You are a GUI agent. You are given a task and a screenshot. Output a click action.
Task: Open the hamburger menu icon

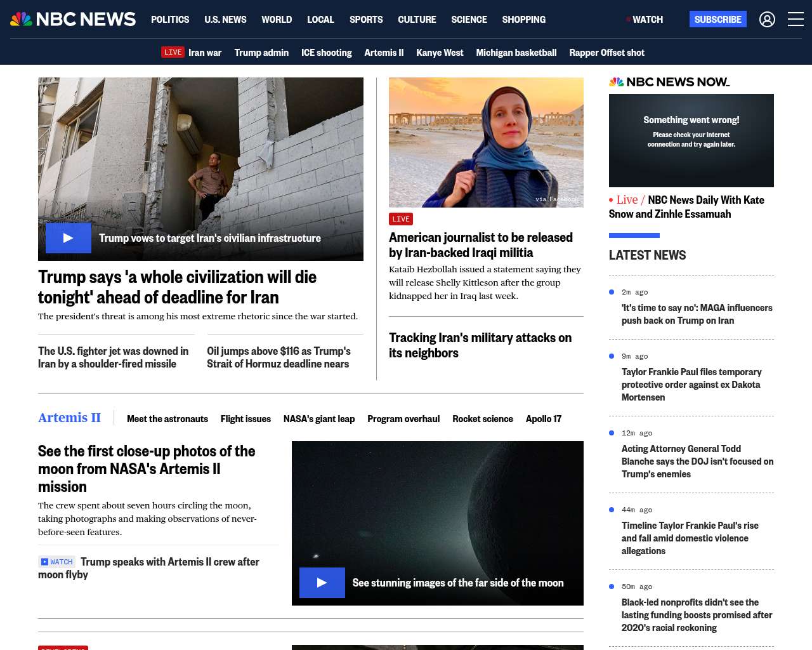click(796, 19)
